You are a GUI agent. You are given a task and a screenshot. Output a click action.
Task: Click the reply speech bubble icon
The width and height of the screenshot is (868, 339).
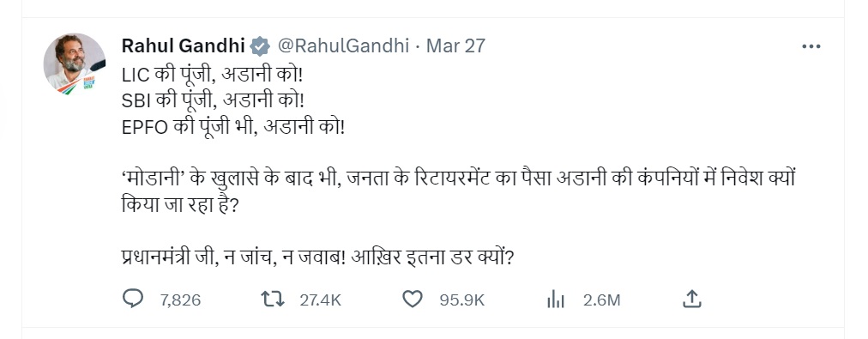132,300
